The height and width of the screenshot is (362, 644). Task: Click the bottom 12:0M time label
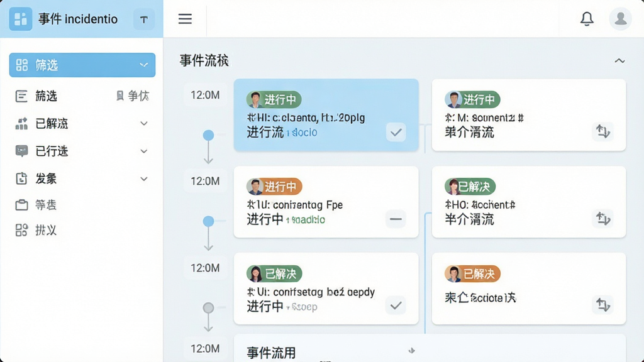pos(206,348)
